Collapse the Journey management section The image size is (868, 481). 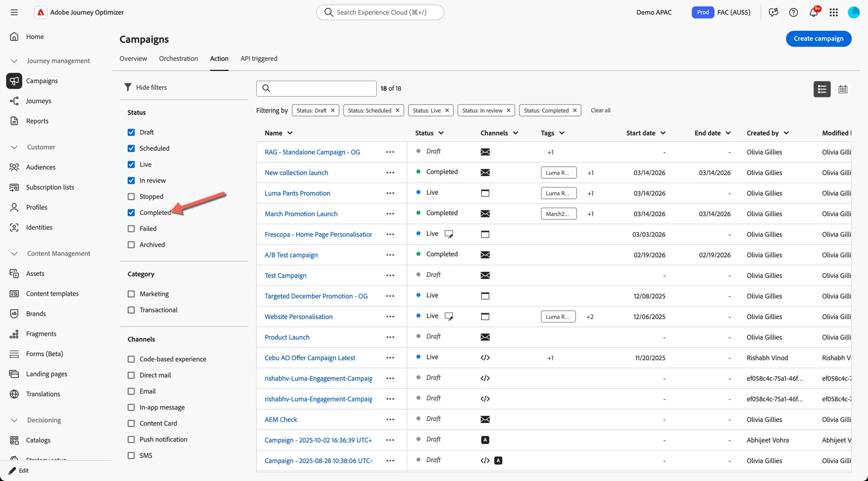[x=14, y=61]
